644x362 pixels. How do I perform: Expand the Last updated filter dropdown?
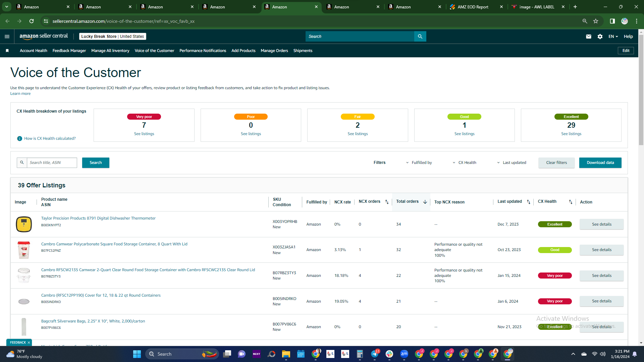coord(512,163)
